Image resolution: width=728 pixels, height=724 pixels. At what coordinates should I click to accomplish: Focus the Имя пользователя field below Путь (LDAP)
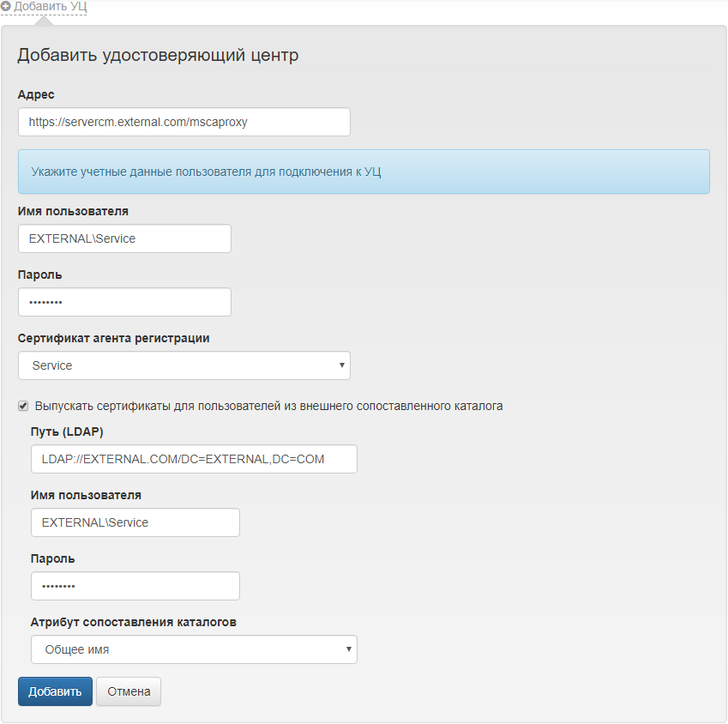point(135,522)
